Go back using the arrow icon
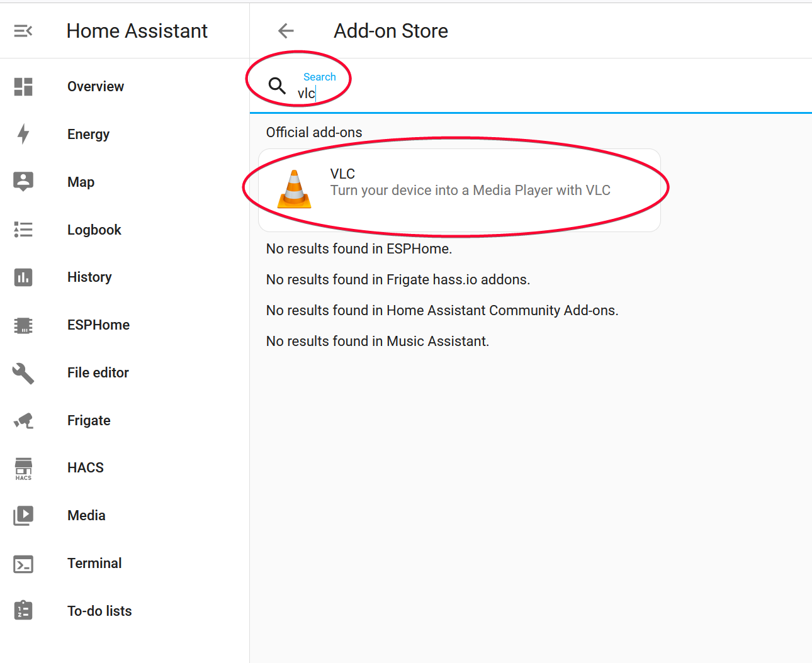Screen dimensions: 812x663 (x=286, y=31)
